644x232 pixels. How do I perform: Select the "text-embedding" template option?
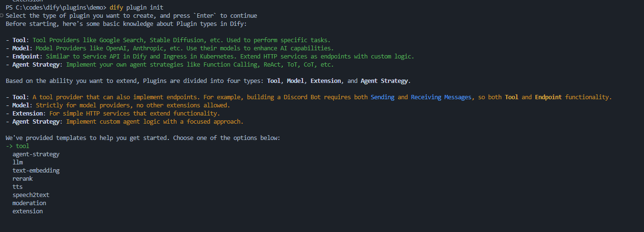pos(36,171)
